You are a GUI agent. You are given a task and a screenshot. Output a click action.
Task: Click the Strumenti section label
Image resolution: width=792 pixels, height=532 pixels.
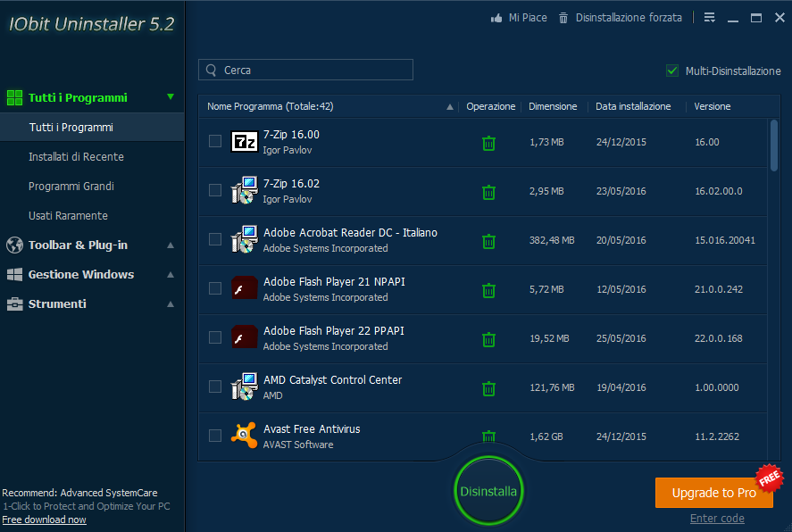(57, 303)
